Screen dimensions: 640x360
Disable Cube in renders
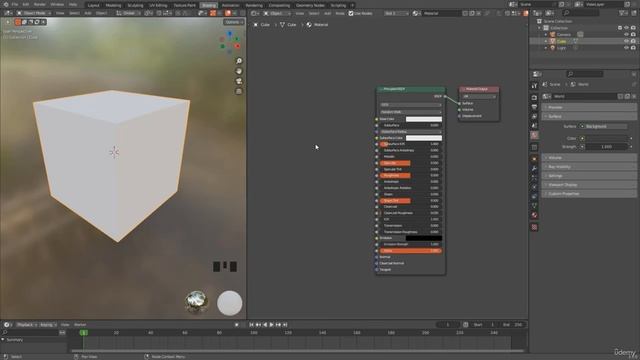(x=633, y=41)
